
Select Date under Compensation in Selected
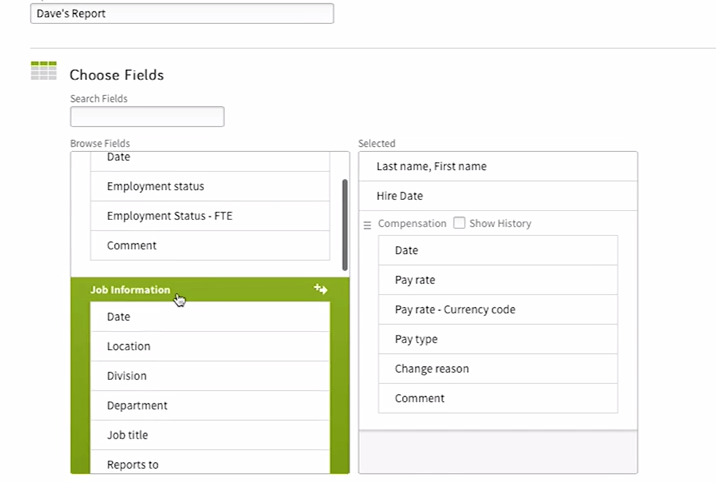click(498, 251)
